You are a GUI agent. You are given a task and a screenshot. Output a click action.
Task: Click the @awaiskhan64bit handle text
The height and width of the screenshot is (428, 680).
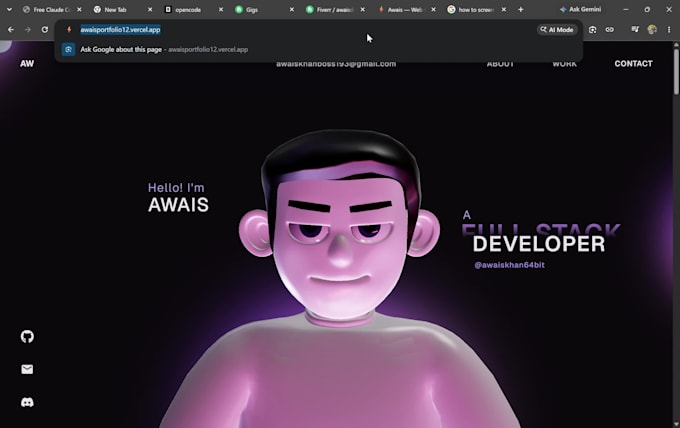click(509, 265)
